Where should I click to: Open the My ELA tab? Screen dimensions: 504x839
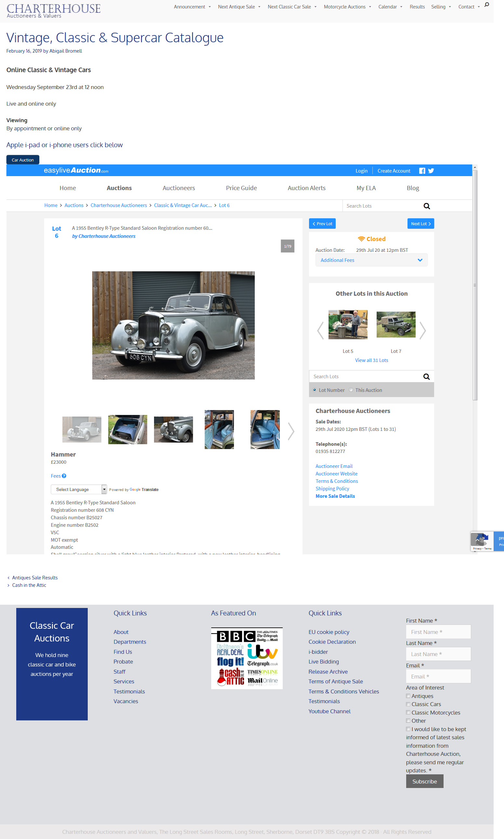coord(366,188)
